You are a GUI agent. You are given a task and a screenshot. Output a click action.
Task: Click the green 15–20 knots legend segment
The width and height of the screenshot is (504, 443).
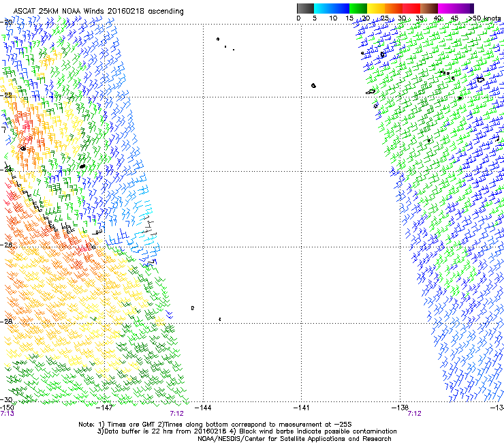tap(358, 8)
